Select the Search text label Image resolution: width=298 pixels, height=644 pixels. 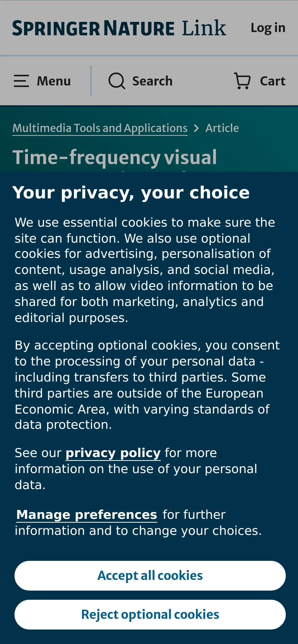coord(152,81)
